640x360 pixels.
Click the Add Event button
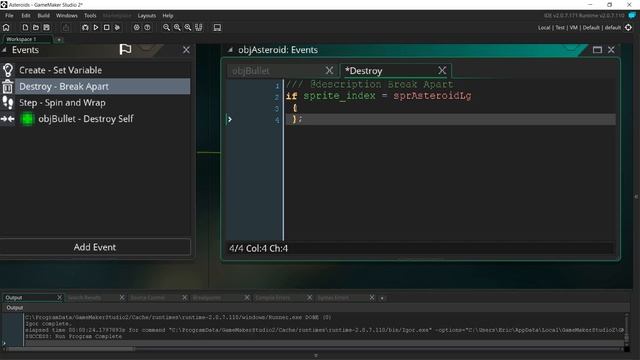click(95, 247)
